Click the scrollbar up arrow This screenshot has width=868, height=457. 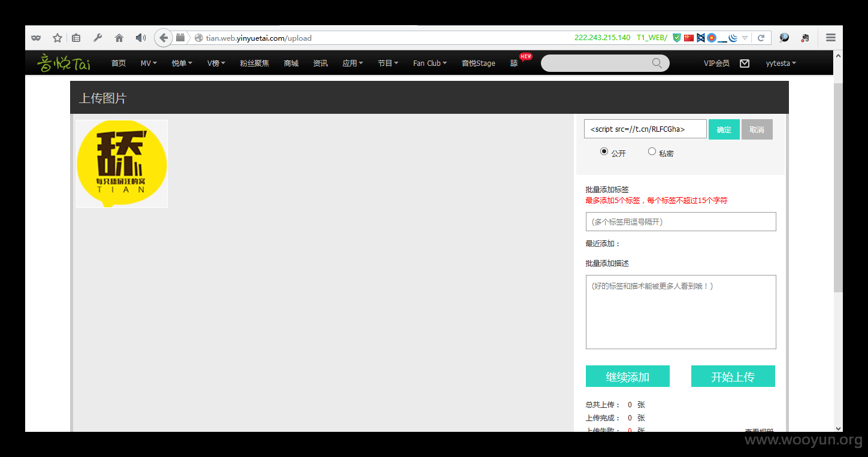click(x=838, y=55)
